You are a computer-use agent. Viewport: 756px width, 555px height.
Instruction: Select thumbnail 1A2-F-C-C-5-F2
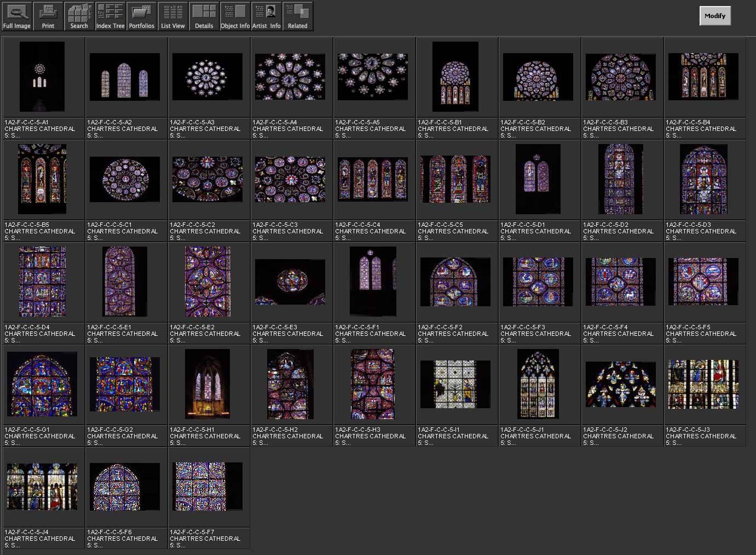[x=455, y=282]
